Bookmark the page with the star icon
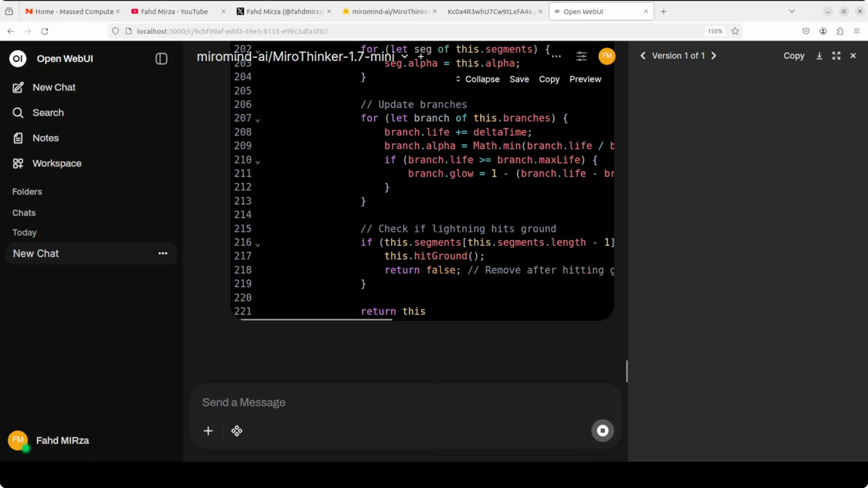 point(735,31)
